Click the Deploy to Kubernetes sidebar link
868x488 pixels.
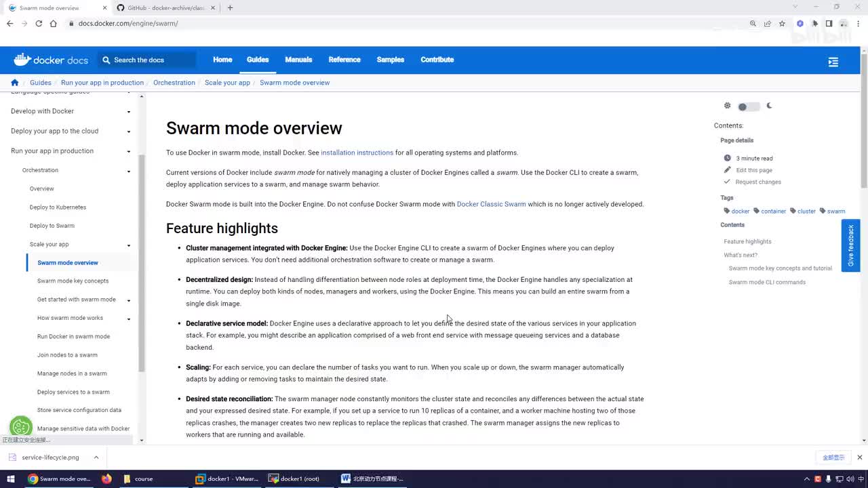(x=58, y=207)
